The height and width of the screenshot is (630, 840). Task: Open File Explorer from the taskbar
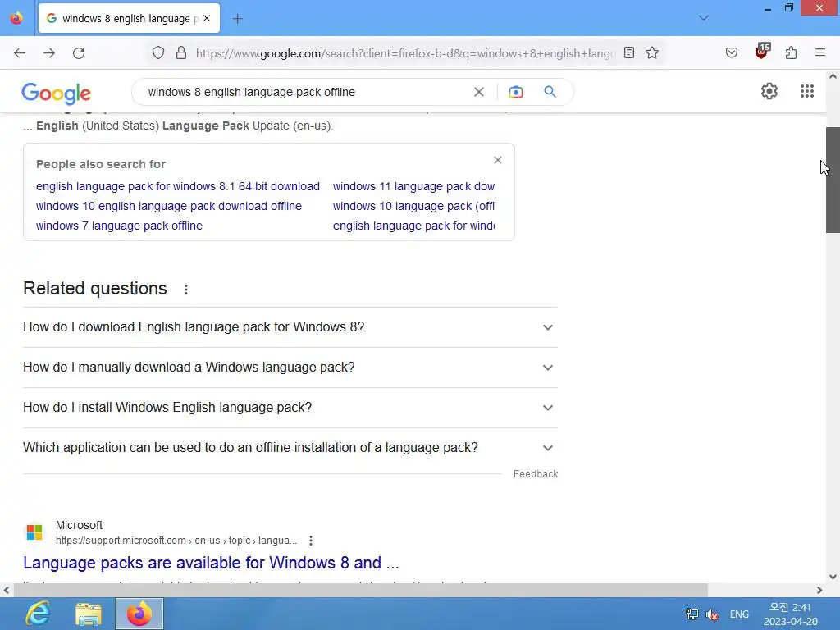click(x=89, y=614)
